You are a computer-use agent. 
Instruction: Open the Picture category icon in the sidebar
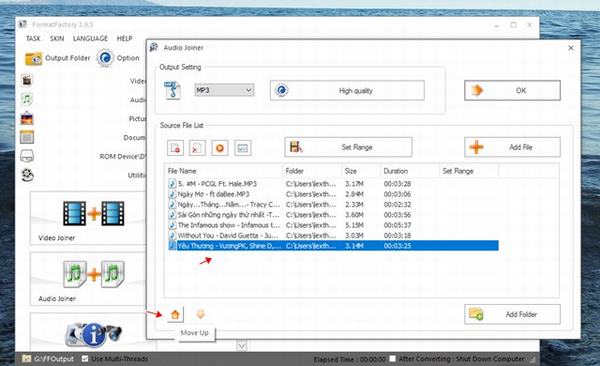(27, 118)
